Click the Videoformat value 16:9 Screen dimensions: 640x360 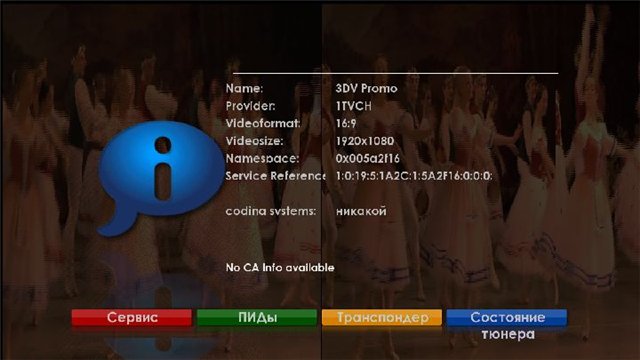pos(346,123)
